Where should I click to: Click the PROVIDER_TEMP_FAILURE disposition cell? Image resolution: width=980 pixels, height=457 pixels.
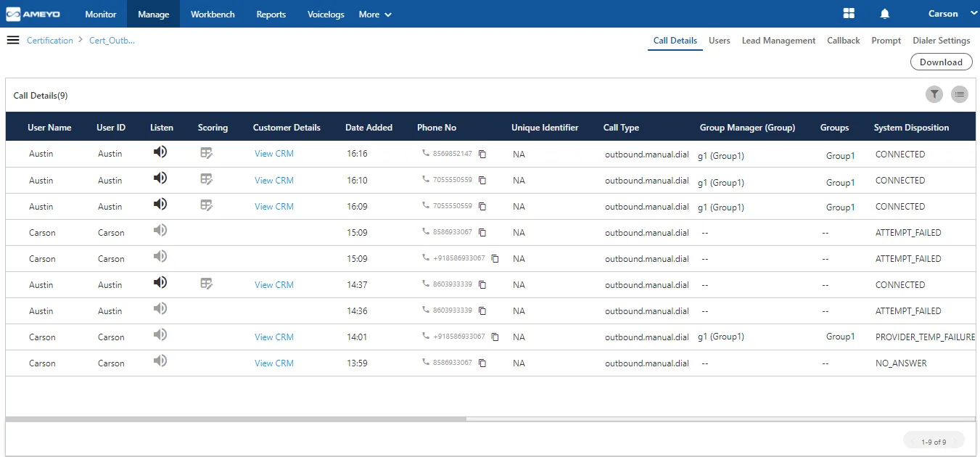click(925, 337)
